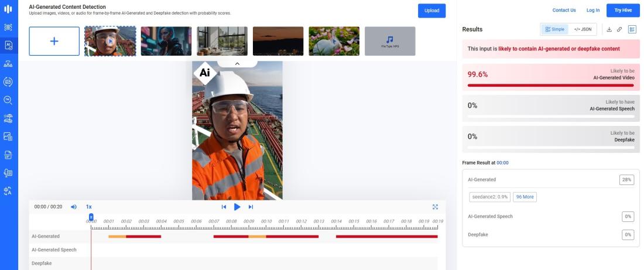Click the Hive logo in the sidebar

tap(8, 9)
